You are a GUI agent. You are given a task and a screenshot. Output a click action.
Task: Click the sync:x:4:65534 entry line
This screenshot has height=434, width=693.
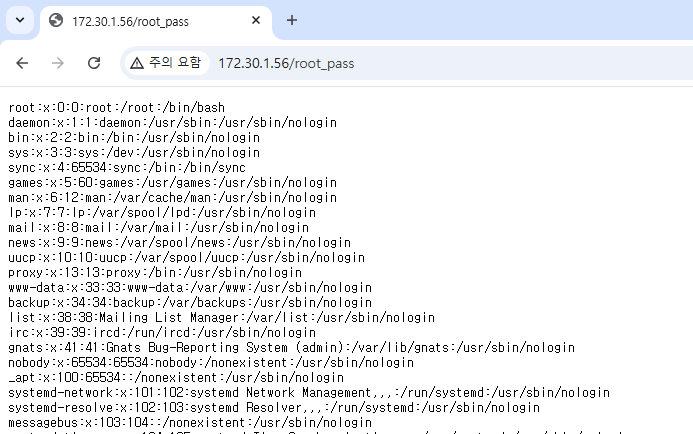pyautogui.click(x=127, y=167)
